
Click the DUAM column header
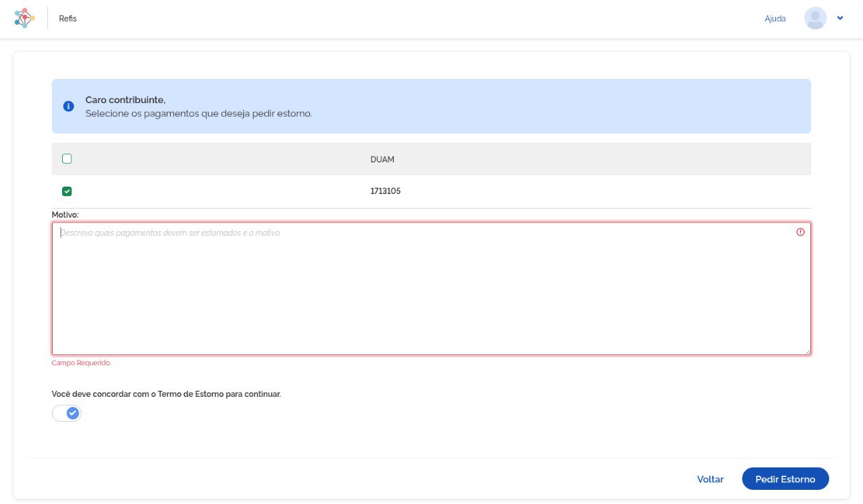coord(382,160)
